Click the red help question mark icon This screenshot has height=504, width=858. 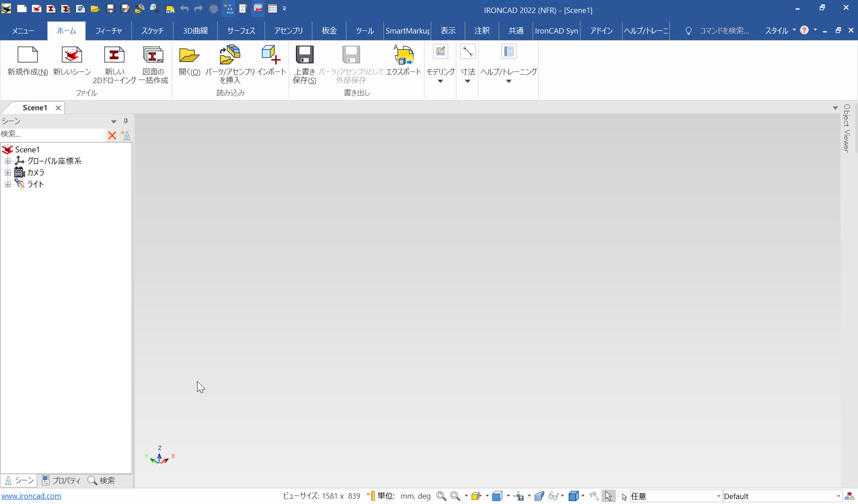804,30
